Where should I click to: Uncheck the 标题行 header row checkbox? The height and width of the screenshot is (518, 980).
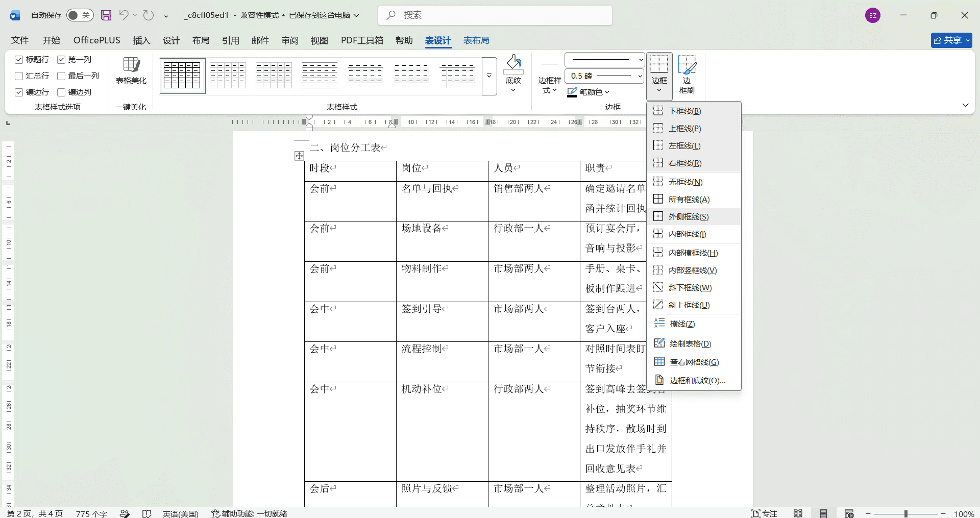coord(19,60)
